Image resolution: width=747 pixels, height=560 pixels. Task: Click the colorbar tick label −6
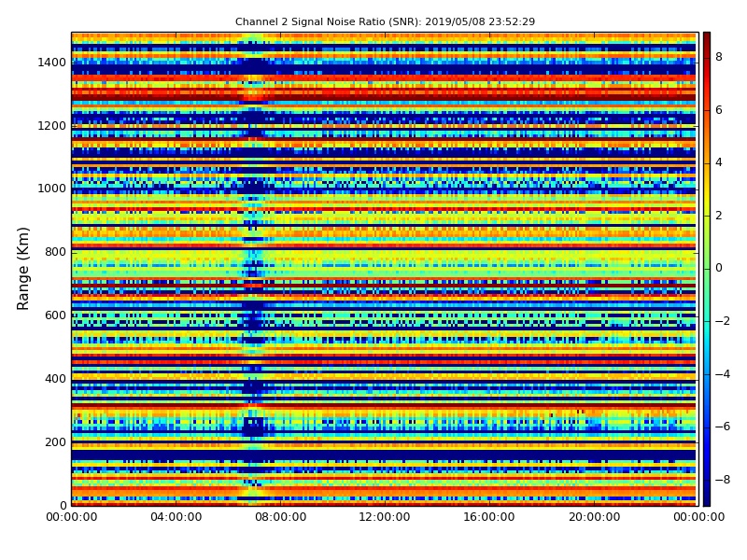(723, 427)
